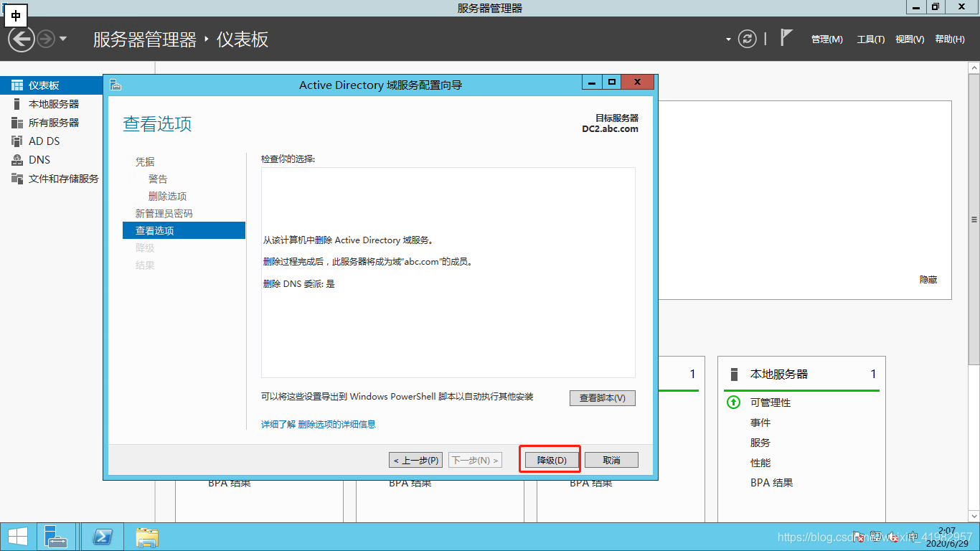Go to the 删除选项 wizard step
This screenshot has height=551, width=980.
(x=167, y=196)
